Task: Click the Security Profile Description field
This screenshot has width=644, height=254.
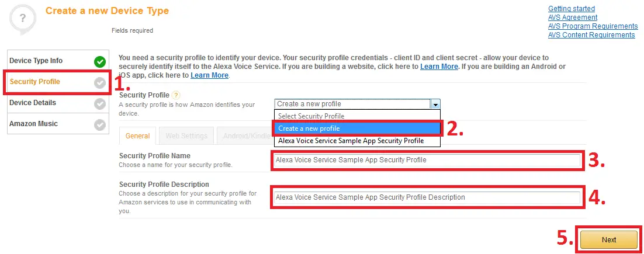Action: 428,197
